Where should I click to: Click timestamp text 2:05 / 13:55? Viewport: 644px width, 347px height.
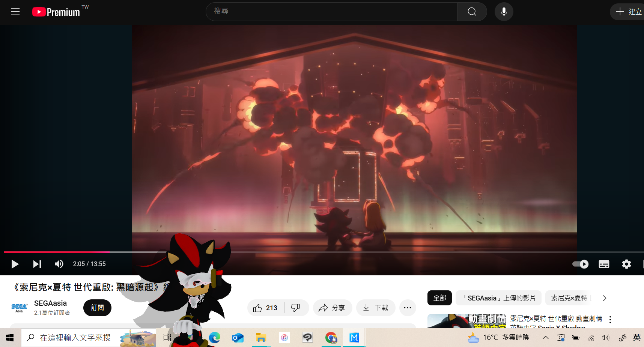[x=89, y=264]
